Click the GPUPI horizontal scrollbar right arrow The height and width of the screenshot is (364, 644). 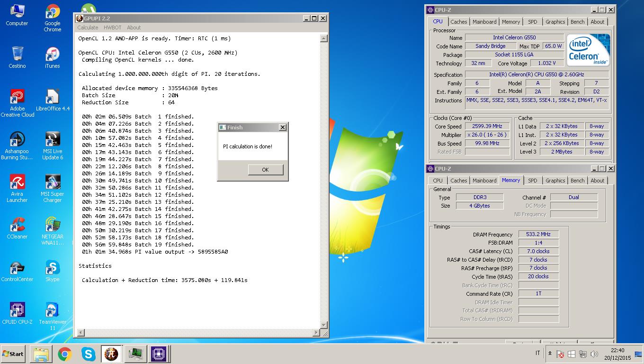tap(316, 333)
